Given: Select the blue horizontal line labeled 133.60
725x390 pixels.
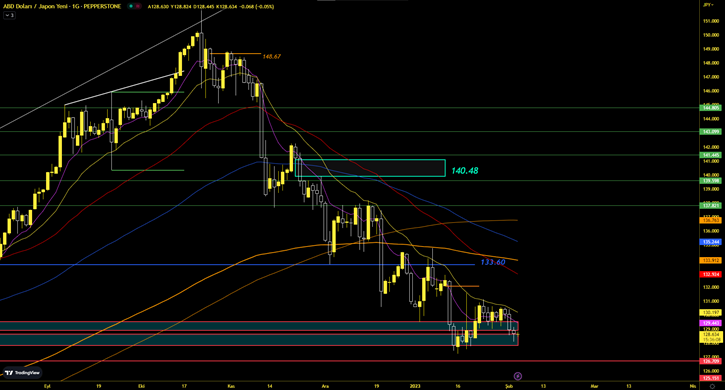Looking at the screenshot, I should pos(237,265).
